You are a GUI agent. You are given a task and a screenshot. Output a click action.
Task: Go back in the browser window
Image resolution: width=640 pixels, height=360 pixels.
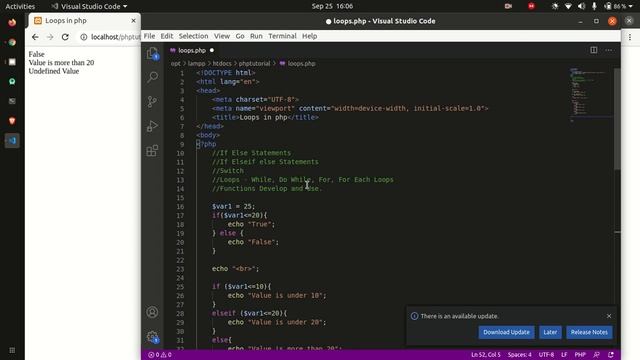point(35,37)
